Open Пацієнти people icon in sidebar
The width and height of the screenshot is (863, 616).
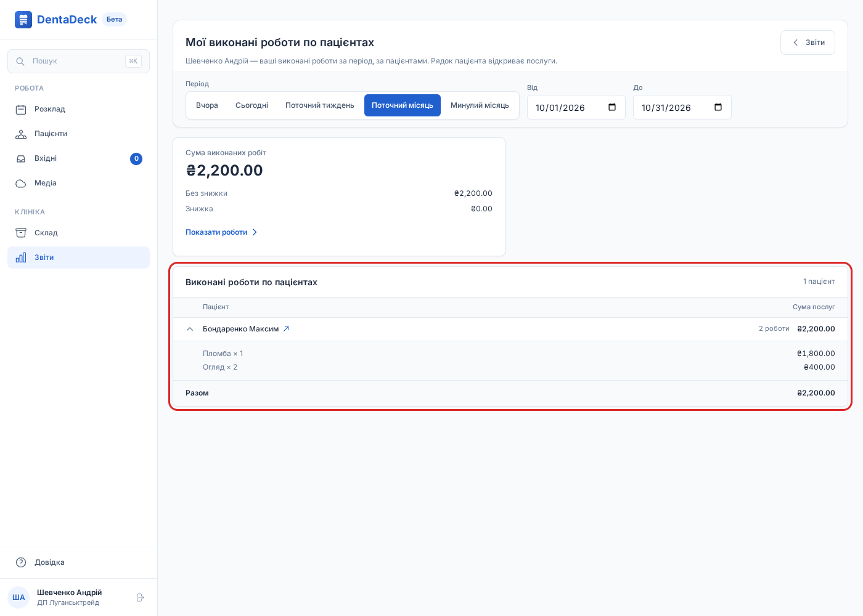tap(21, 134)
